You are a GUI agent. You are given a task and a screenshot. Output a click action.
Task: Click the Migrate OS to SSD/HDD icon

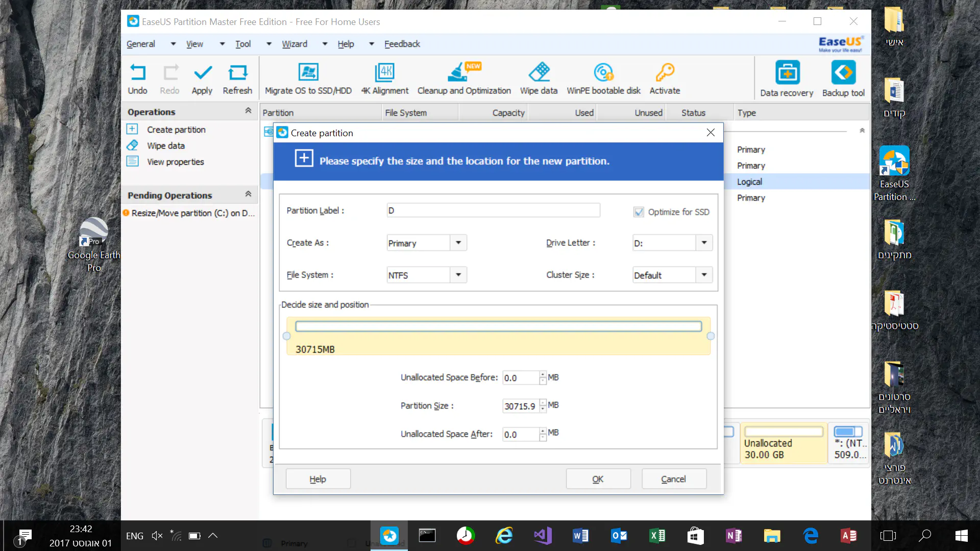click(x=308, y=73)
